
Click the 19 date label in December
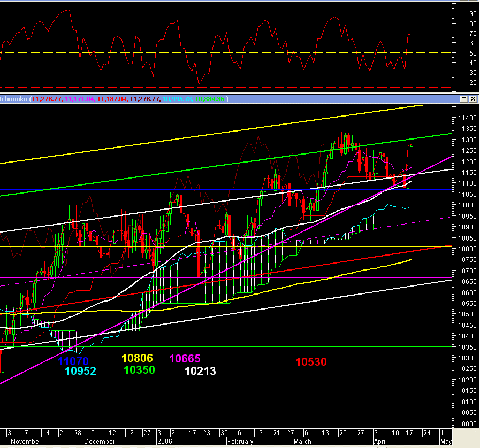(130, 433)
